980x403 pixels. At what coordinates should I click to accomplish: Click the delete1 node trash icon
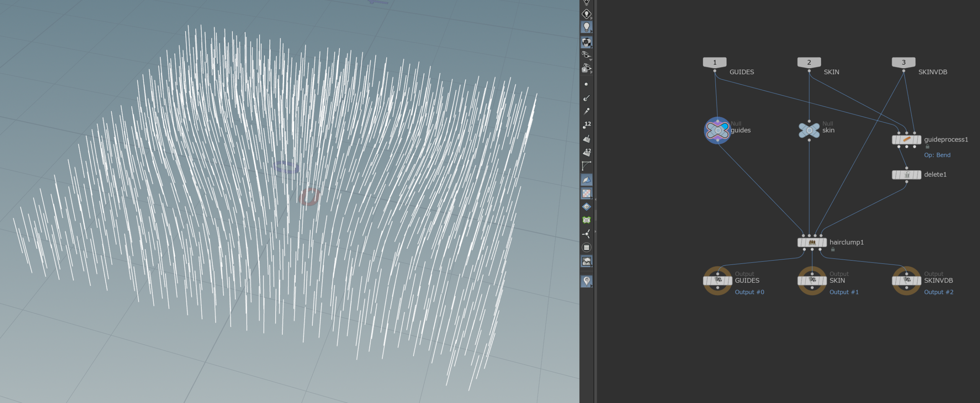tap(906, 175)
